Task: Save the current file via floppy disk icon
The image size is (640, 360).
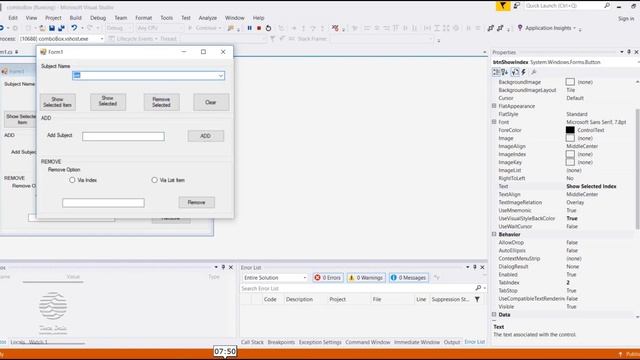Action: 52,28
